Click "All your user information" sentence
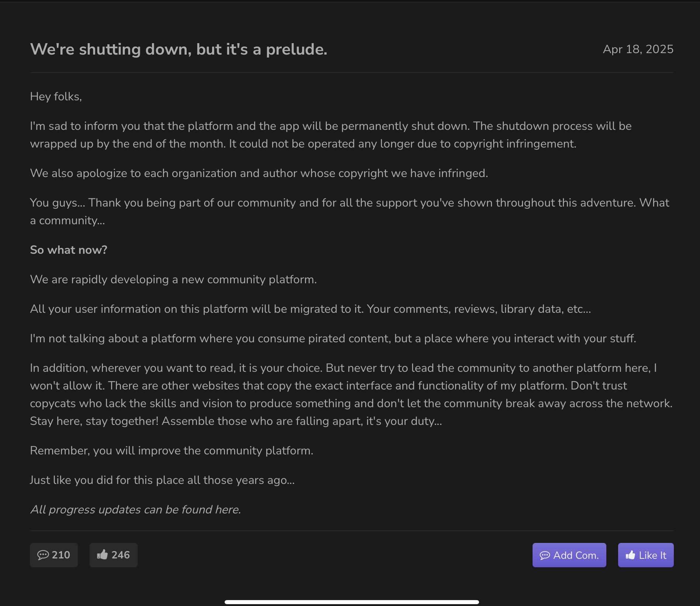The image size is (700, 606). point(310,309)
